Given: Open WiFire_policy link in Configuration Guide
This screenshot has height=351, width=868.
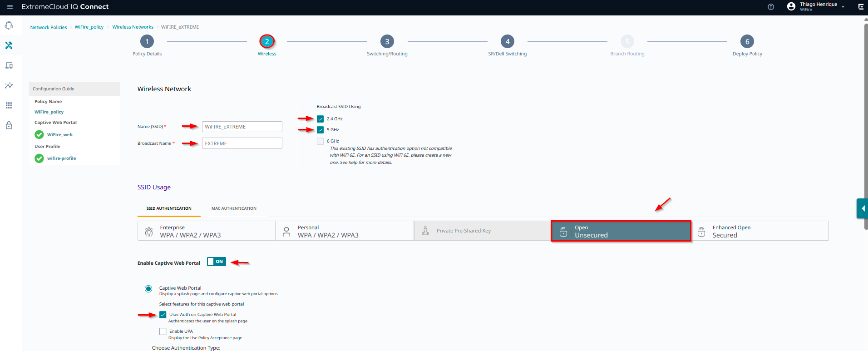Looking at the screenshot, I should (x=49, y=112).
